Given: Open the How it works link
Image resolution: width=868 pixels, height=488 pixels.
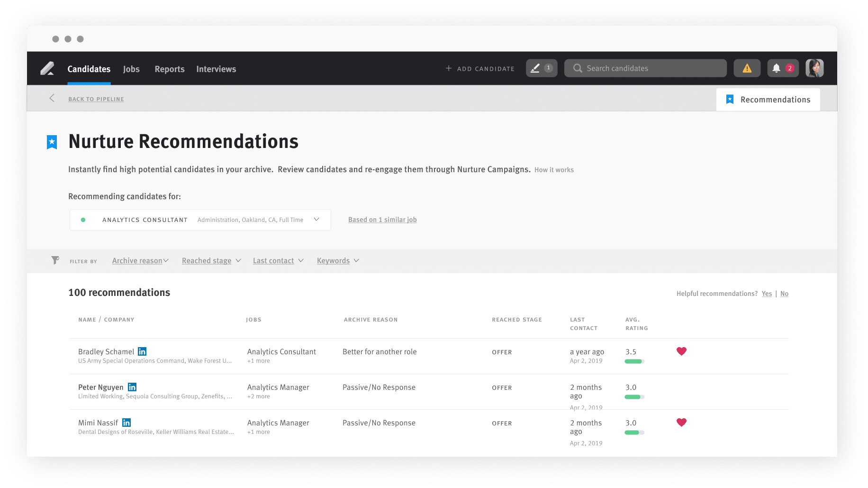Looking at the screenshot, I should pos(554,170).
